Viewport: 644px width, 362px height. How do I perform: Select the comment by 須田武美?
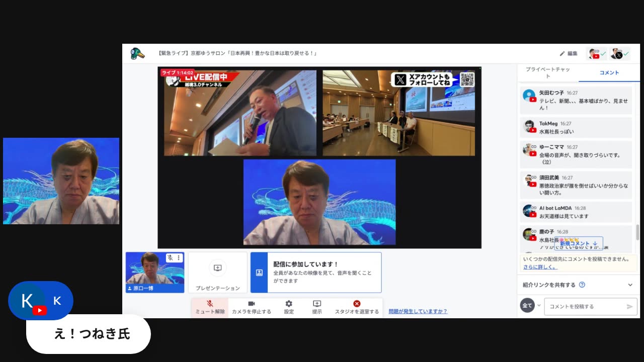click(576, 185)
